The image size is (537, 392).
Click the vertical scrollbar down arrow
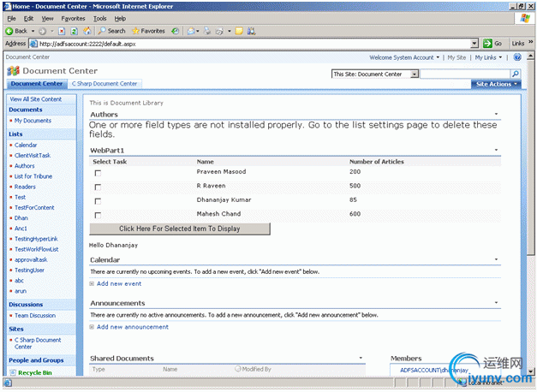[x=530, y=371]
